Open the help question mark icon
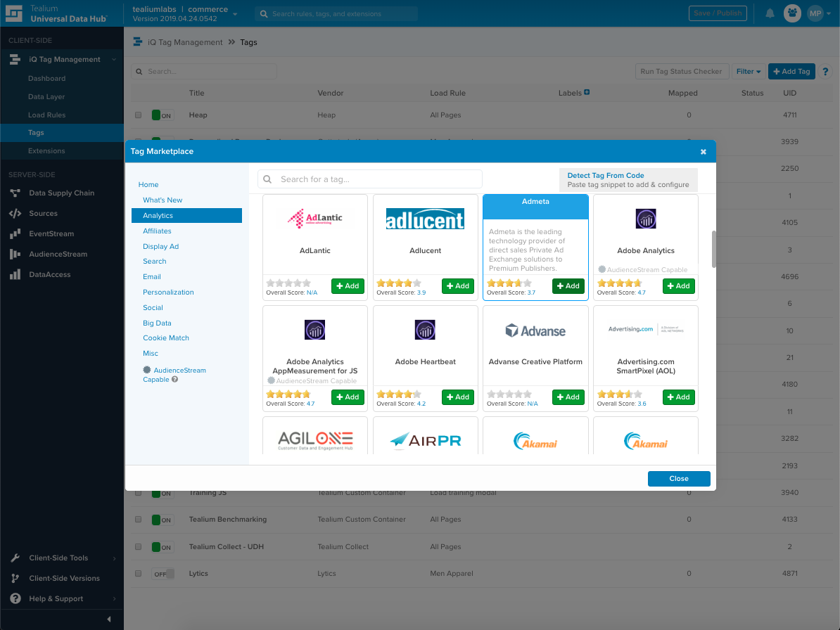 pyautogui.click(x=826, y=71)
